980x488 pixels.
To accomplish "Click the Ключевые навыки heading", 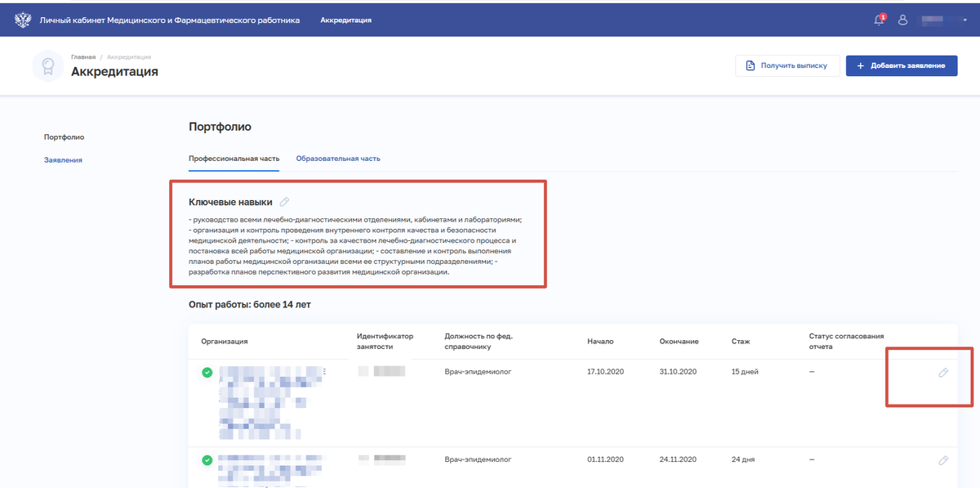I will click(230, 202).
